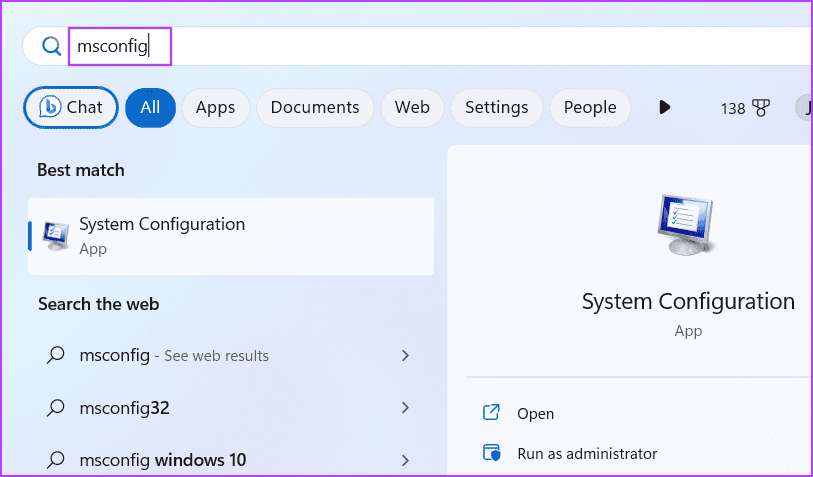Screen dimensions: 813x477
Task: Click large System Configuration icon in preview pane
Action: point(686,224)
